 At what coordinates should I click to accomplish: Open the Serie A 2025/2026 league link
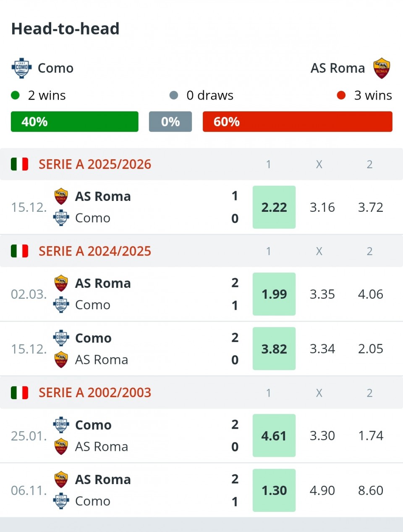point(95,164)
